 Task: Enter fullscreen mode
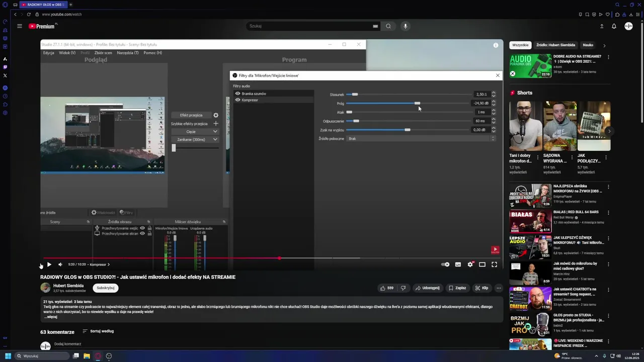[x=494, y=264]
